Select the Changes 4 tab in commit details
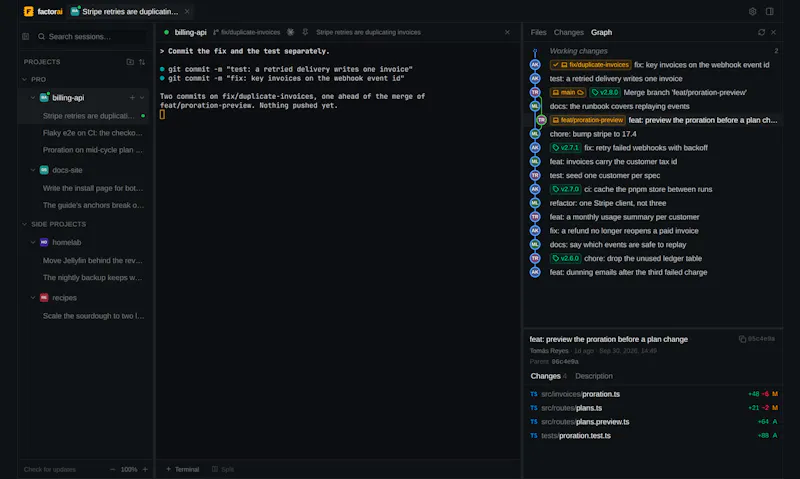 click(x=548, y=376)
